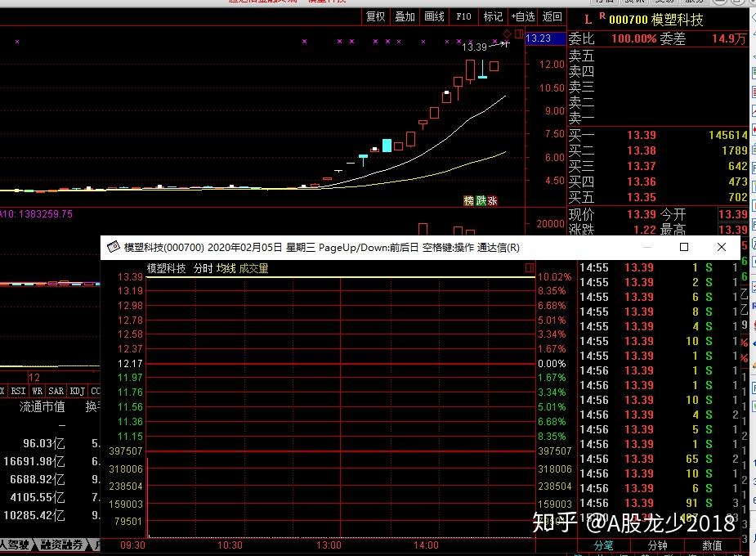Screen dimensions: 756x556
Task: Click the 涨 badge on K-line chart
Action: 492,200
